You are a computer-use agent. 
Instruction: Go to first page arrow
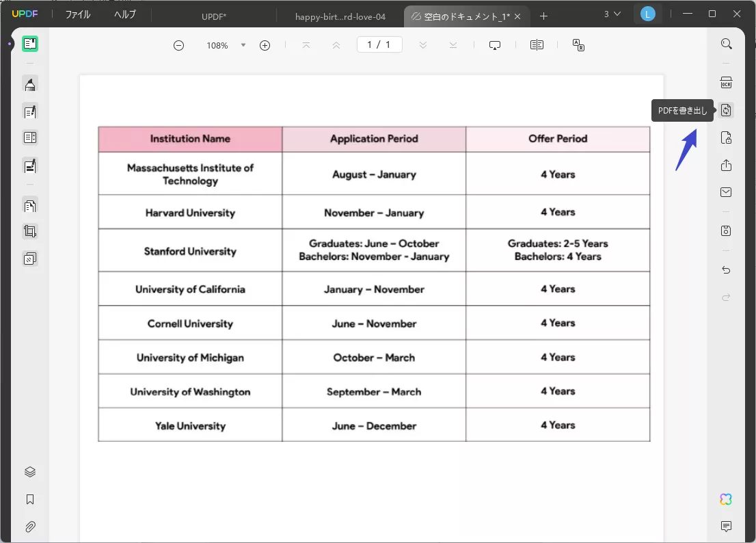click(x=306, y=45)
